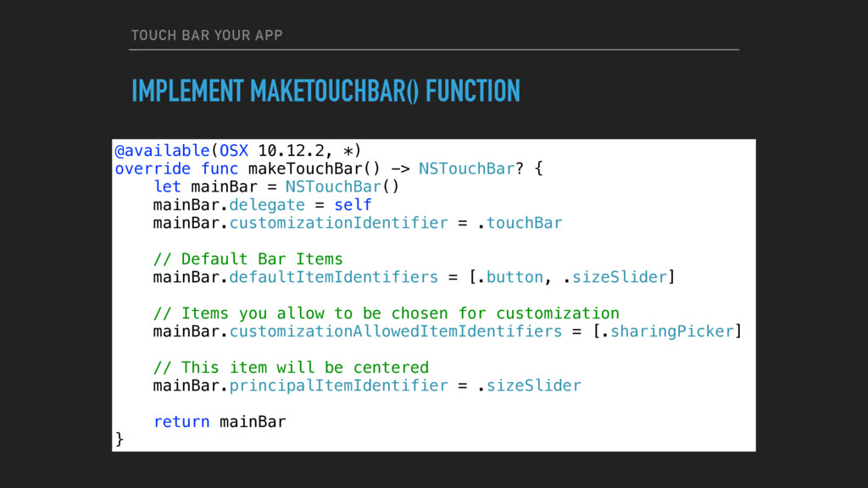Click the TOUCH BAR YOUR APP header
Image resolution: width=868 pixels, height=488 pixels.
tap(207, 36)
